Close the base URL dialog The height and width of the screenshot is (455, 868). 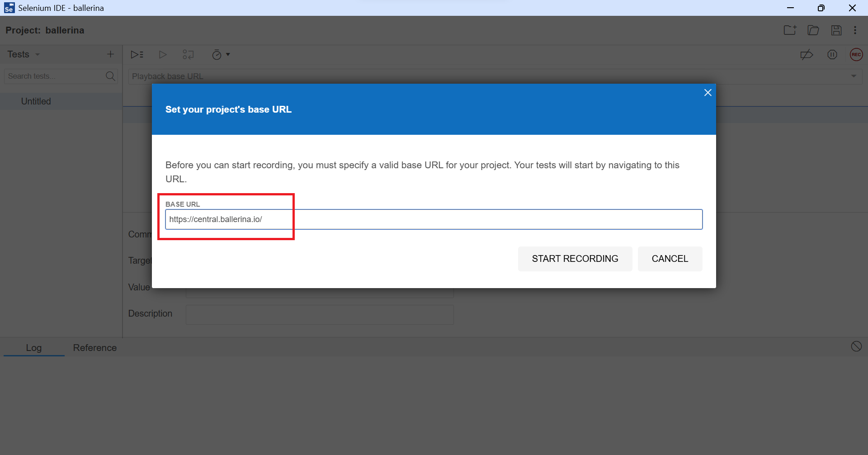pyautogui.click(x=708, y=93)
